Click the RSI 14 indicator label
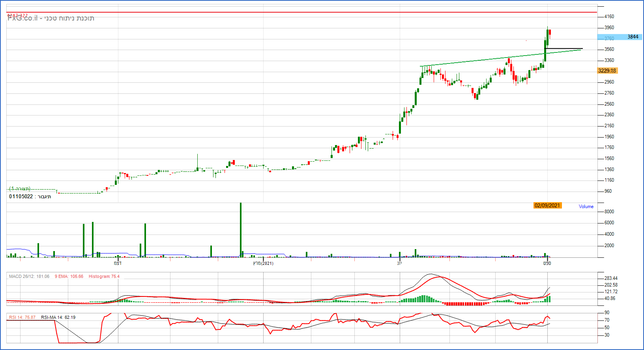Image resolution: width=644 pixels, height=350 pixels. 22,317
